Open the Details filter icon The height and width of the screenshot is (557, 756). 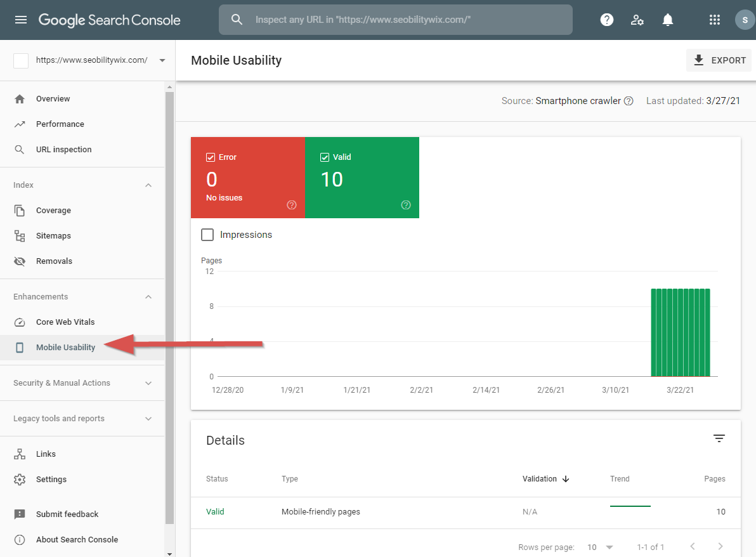(x=719, y=438)
